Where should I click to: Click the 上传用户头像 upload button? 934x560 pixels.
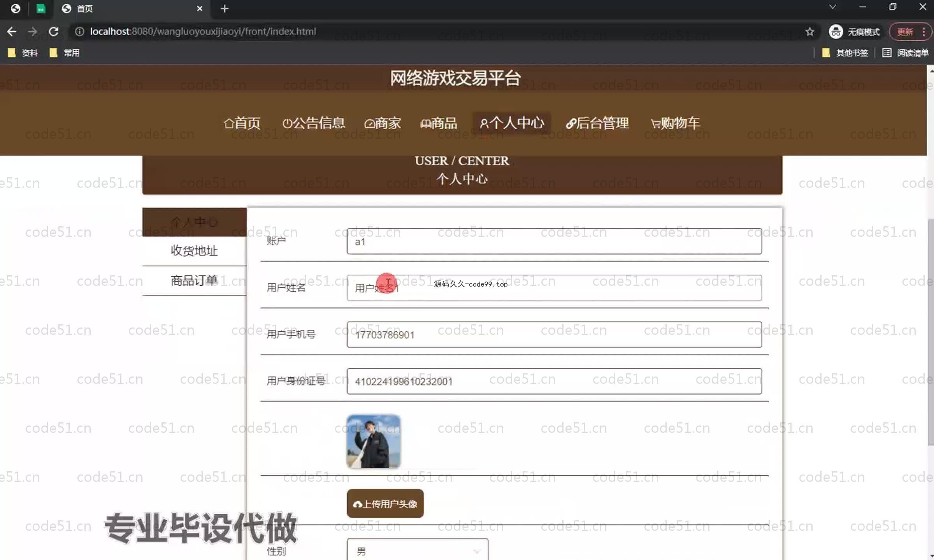pos(385,504)
